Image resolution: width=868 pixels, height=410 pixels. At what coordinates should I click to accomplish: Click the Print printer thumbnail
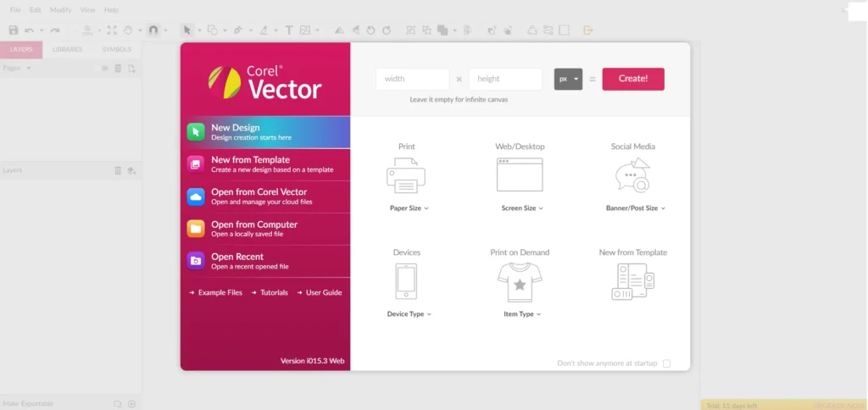(406, 175)
